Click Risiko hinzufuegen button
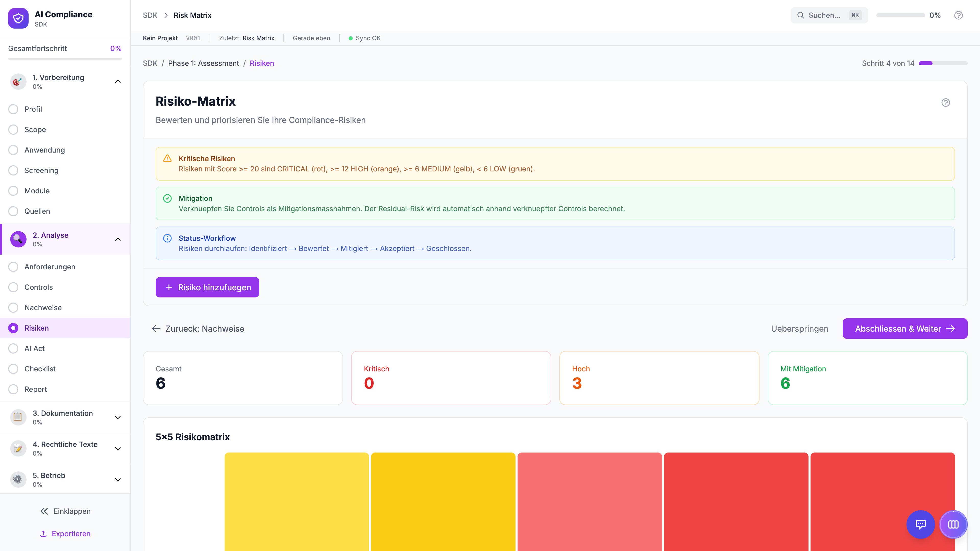 (207, 287)
